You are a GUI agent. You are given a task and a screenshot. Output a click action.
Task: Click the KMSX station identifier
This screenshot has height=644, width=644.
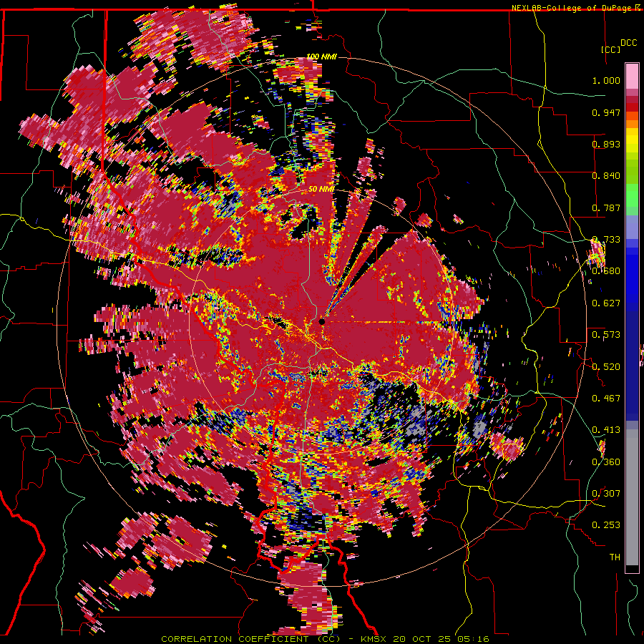point(374,639)
